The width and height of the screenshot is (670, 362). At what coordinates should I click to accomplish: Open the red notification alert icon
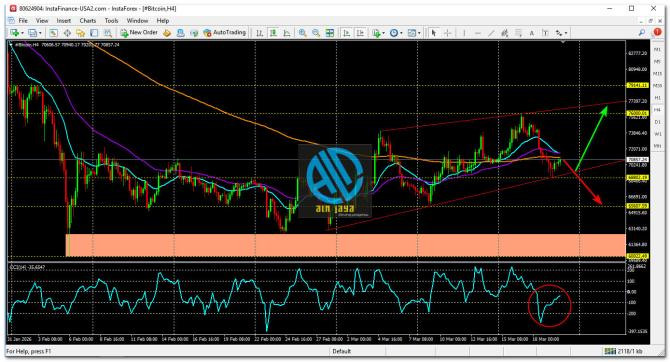(657, 32)
